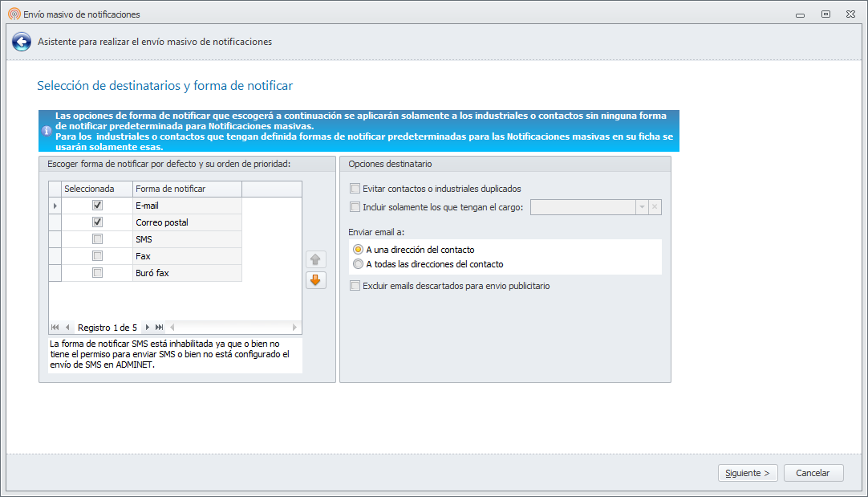
Task: Click the blue info icon in banner
Action: [x=47, y=131]
